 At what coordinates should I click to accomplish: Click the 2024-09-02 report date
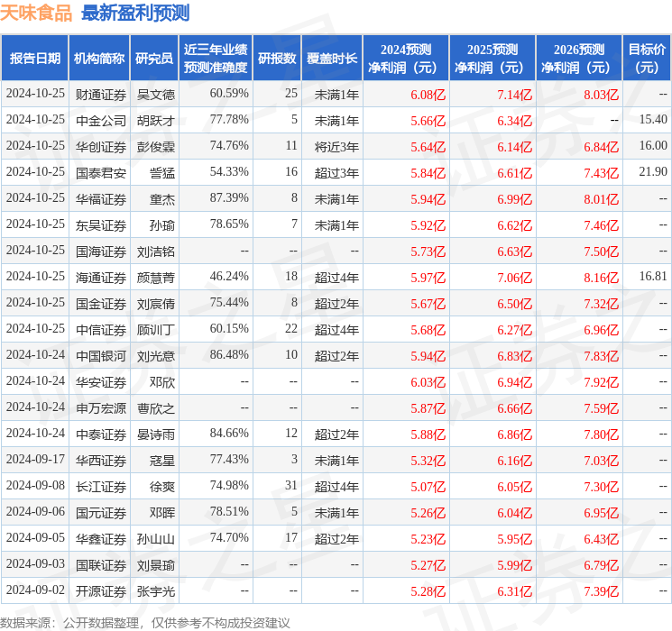pyautogui.click(x=35, y=590)
